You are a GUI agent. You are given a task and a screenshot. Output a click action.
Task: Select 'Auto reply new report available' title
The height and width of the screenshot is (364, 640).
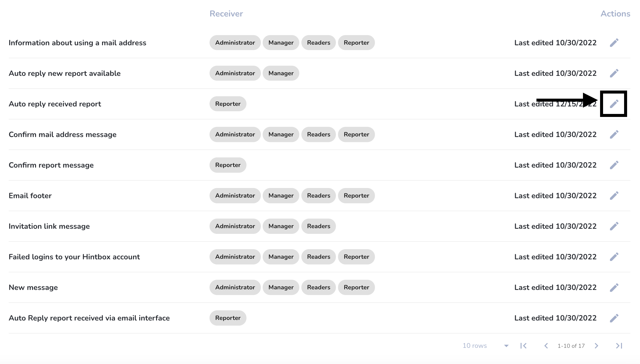click(x=65, y=73)
